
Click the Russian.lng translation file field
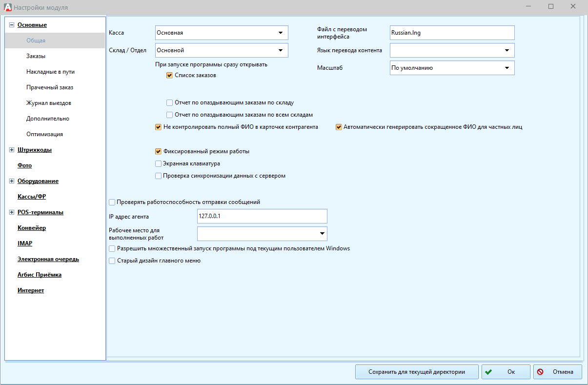[452, 33]
